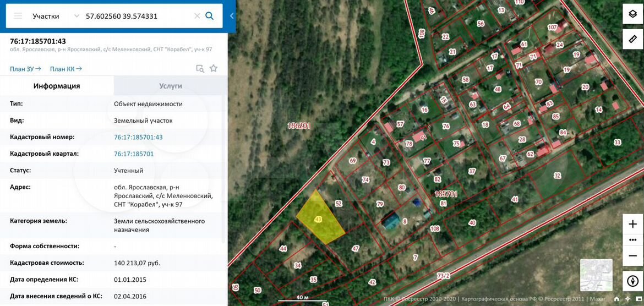Expand more map tools (three dots)
The image size is (644, 306).
pyautogui.click(x=632, y=241)
